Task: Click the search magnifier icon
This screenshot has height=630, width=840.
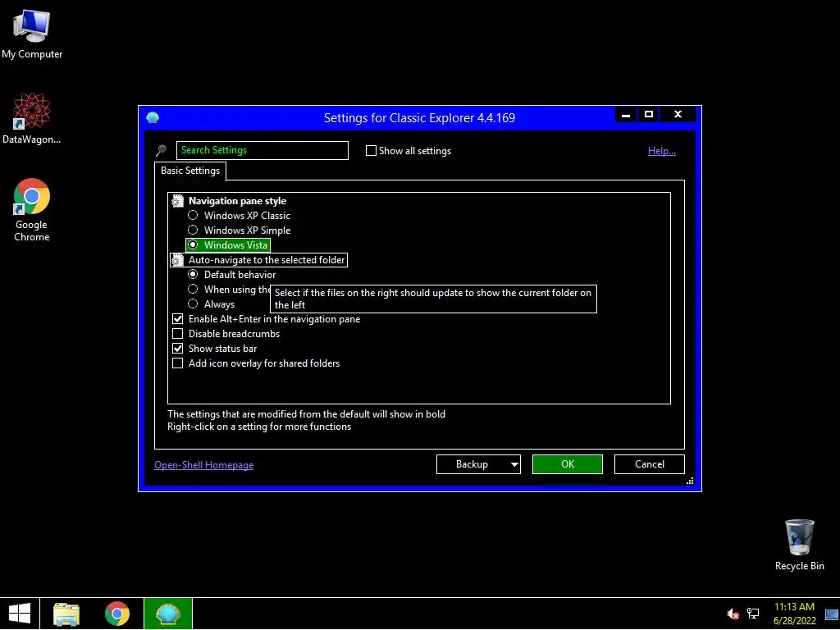Action: [x=162, y=151]
